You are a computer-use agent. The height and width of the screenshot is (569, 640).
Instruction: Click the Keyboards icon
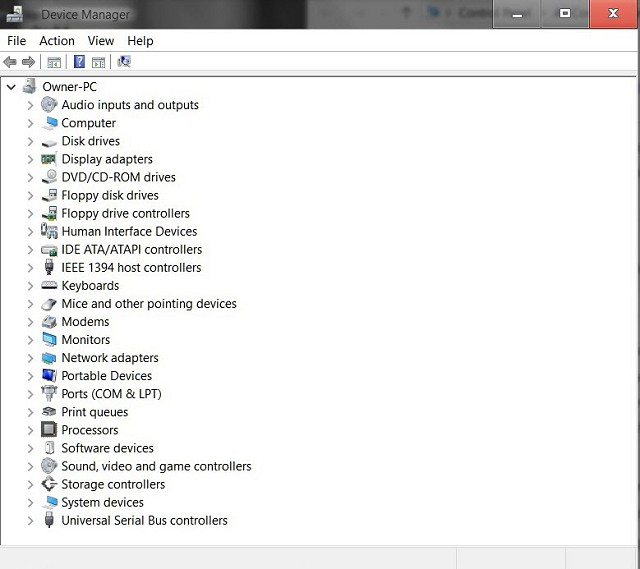coord(49,285)
